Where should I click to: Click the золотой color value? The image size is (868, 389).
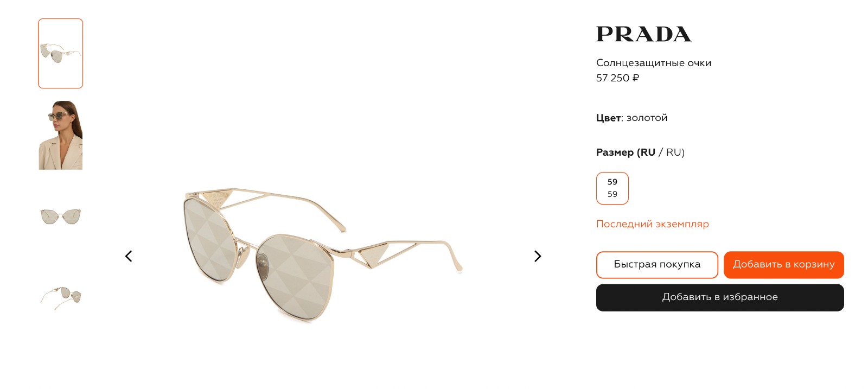647,118
